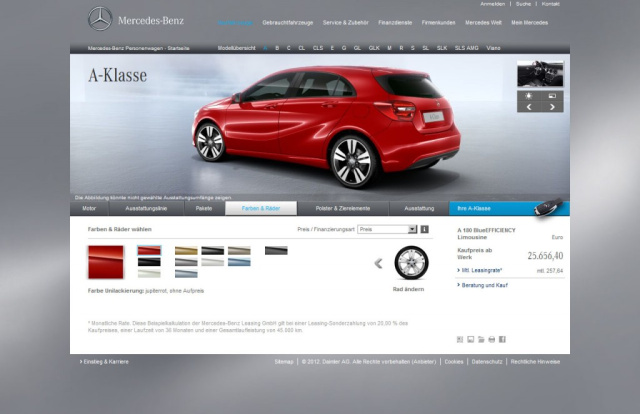Select the gold paint color swatch

click(187, 251)
